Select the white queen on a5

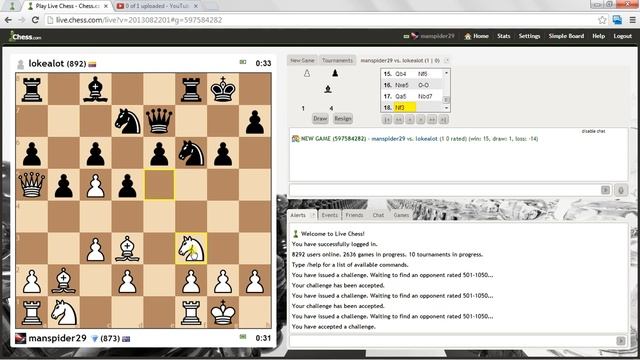point(32,185)
